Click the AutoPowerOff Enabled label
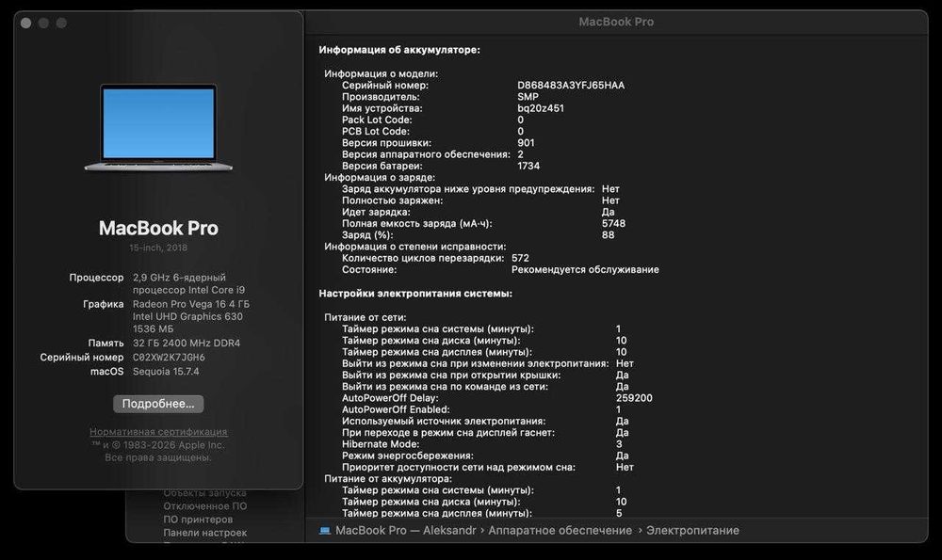The height and width of the screenshot is (560, 942). (396, 409)
